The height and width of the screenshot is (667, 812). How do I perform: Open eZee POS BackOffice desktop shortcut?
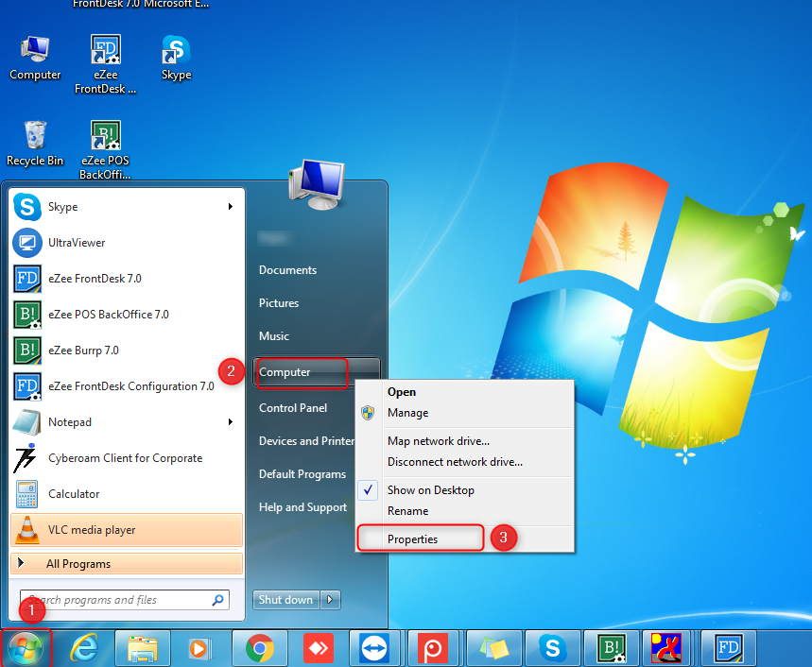click(105, 150)
